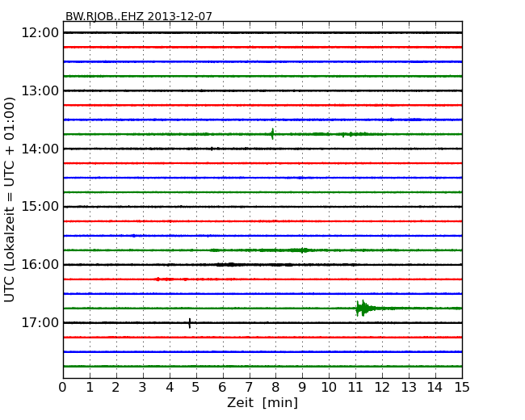
Task: Click the disturbance near minute 6 on black 16:00 trace
Action: (x=230, y=265)
